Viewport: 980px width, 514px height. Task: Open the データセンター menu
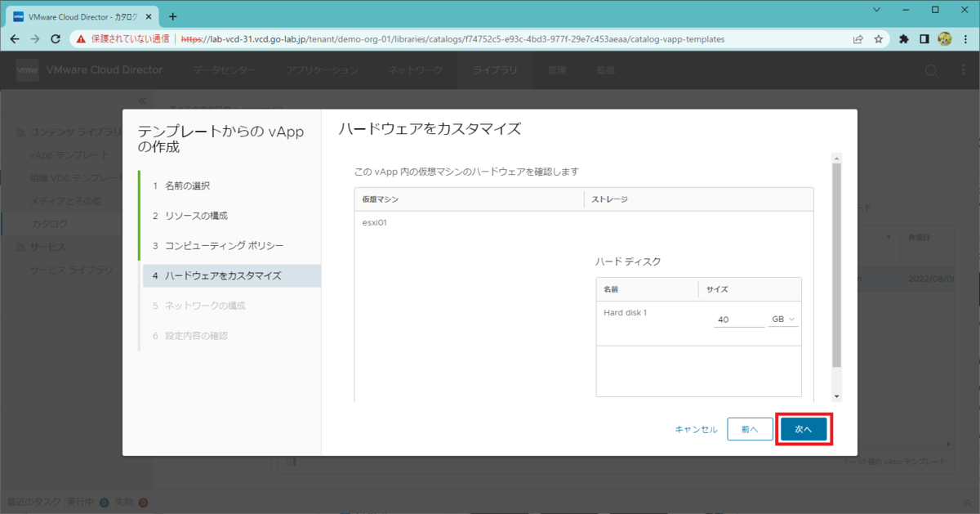tap(224, 70)
